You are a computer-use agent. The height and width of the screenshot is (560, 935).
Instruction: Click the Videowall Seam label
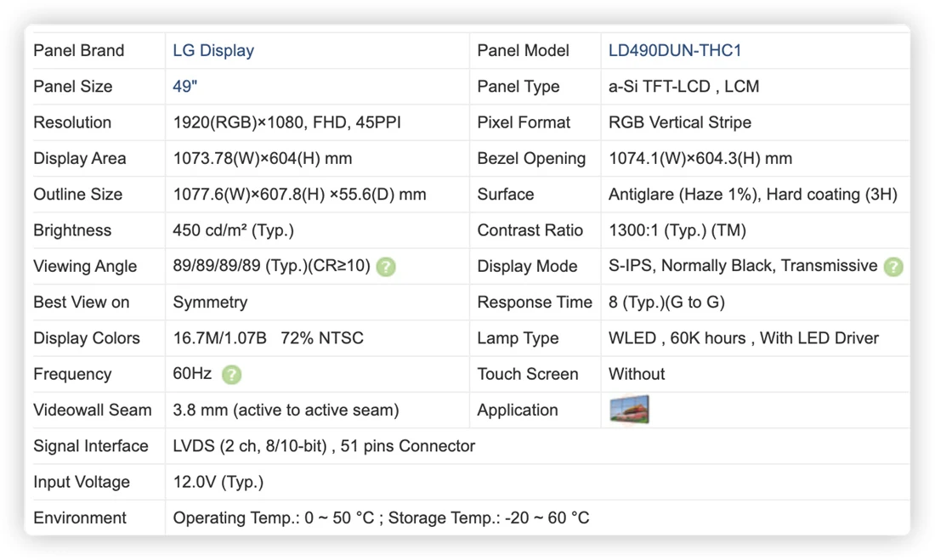click(93, 410)
